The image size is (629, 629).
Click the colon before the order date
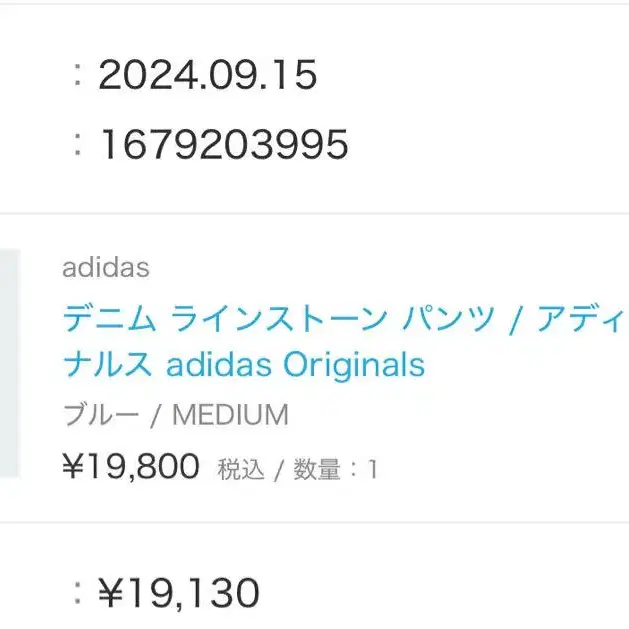[x=78, y=76]
